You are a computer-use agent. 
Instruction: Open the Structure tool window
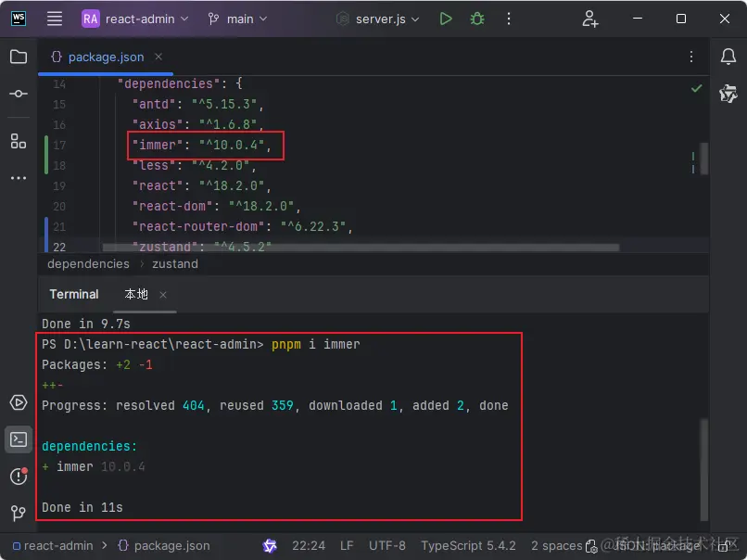coord(19,141)
